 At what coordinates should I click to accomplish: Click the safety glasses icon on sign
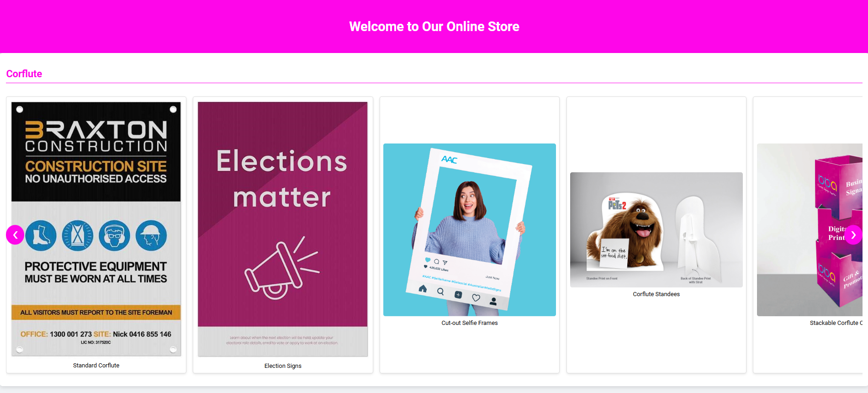115,235
